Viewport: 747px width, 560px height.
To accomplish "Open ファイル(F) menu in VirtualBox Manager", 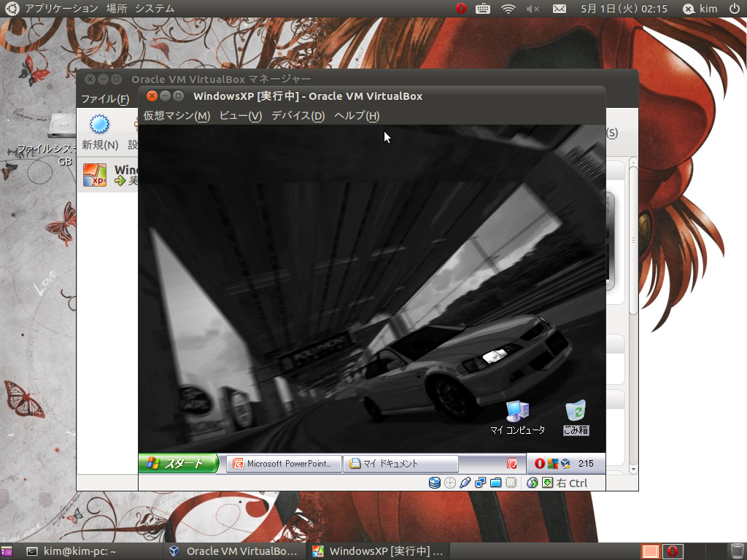I will pos(105,98).
